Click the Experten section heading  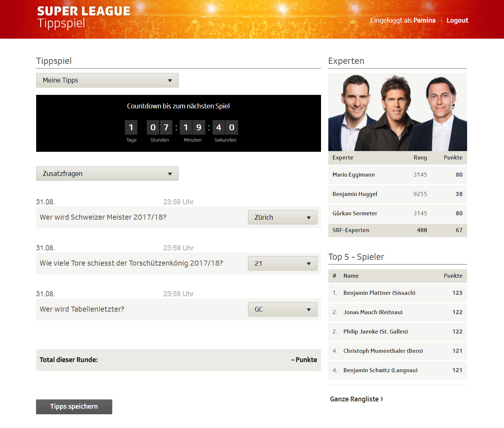pos(346,61)
